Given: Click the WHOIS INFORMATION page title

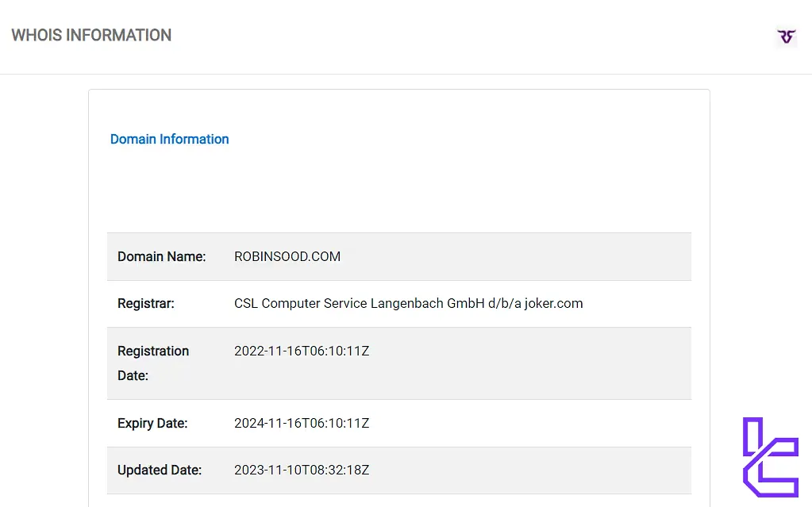Looking at the screenshot, I should (x=91, y=35).
